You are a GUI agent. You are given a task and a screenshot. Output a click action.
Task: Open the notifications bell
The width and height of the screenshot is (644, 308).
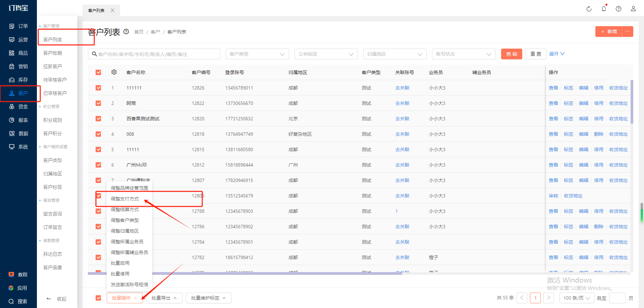[x=604, y=9]
